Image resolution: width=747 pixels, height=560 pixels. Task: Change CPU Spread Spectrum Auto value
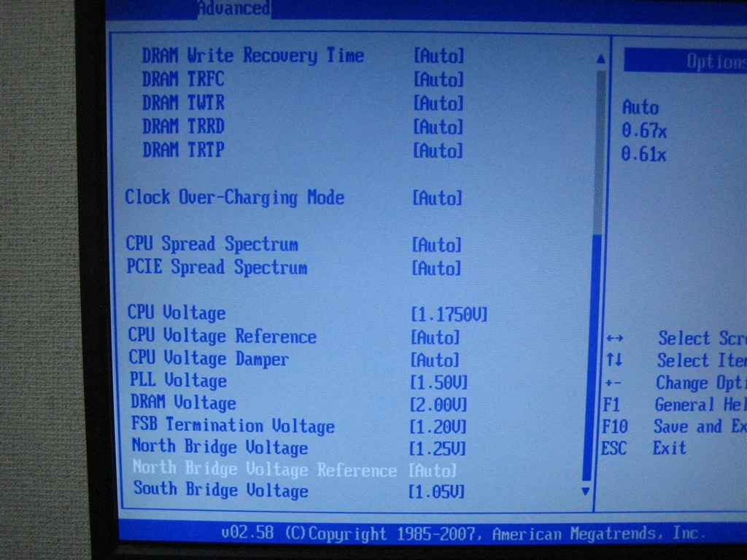click(437, 245)
